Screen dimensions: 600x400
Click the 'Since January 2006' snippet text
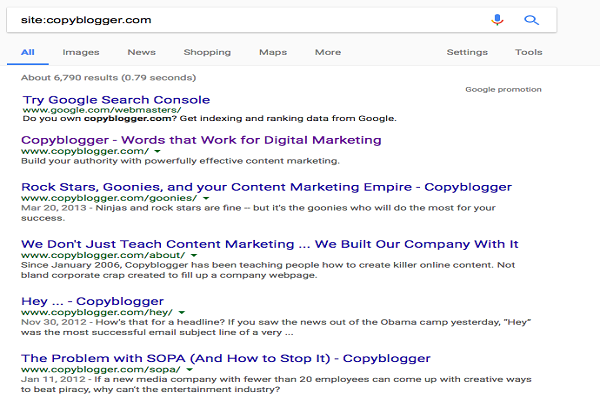(268, 270)
